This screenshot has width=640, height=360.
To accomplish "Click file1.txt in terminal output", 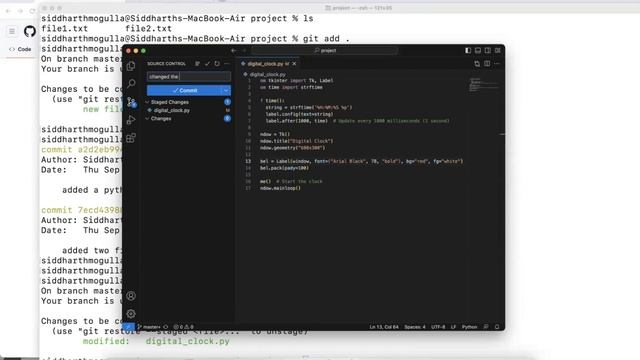I will click(x=64, y=29).
